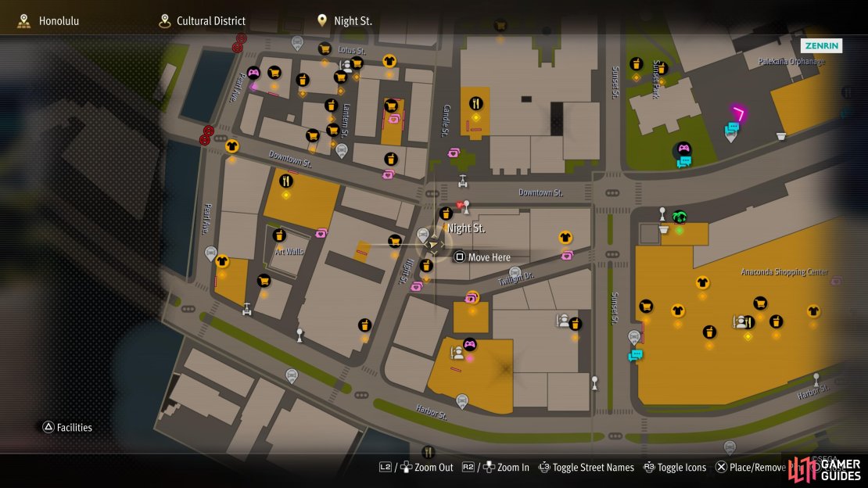Viewport: 868px width, 488px height.
Task: Select the restaurant icon above Art Walls
Action: pyautogui.click(x=285, y=181)
